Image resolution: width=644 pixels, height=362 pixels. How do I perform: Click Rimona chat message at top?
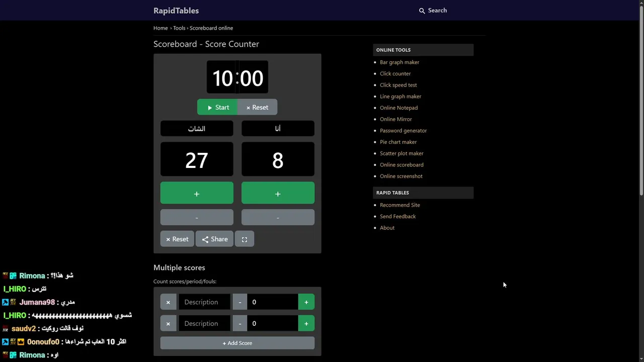coord(38,276)
